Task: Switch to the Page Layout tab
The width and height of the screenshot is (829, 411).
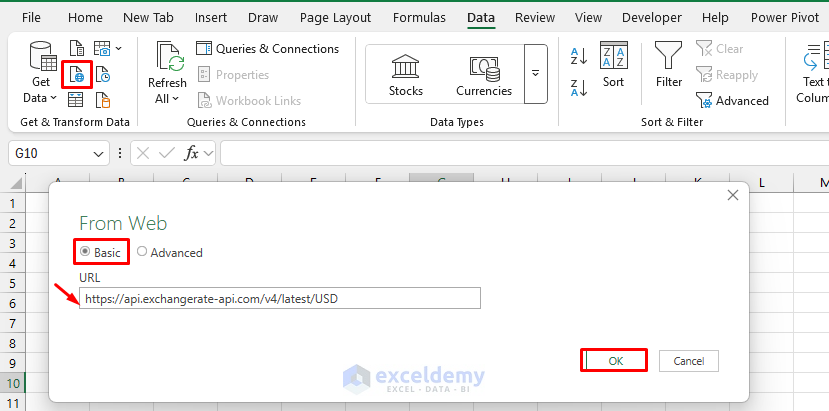Action: [335, 17]
